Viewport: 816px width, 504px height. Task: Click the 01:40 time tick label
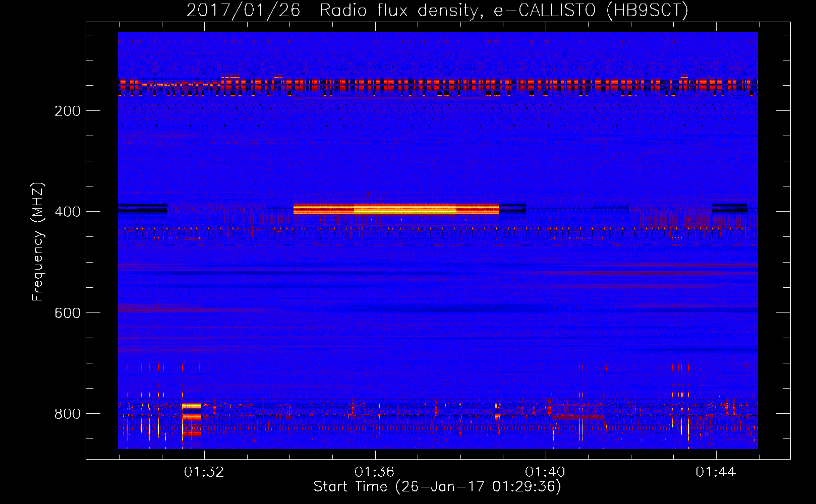click(x=545, y=472)
